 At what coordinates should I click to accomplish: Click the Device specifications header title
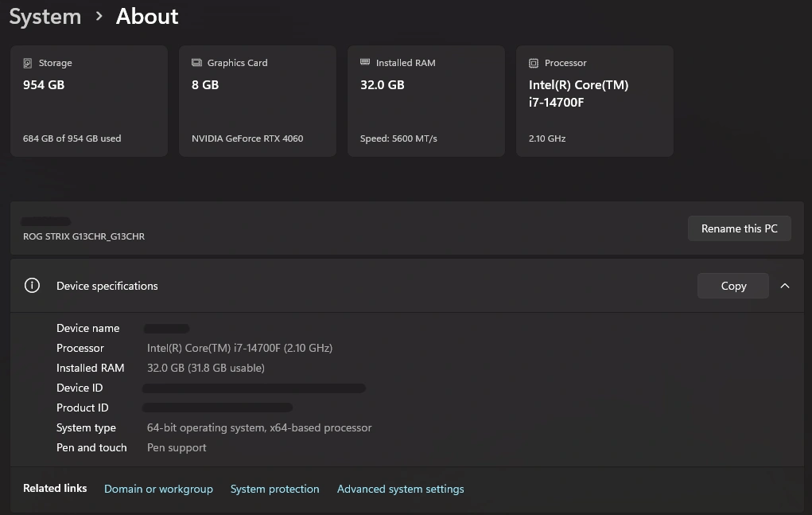(107, 286)
